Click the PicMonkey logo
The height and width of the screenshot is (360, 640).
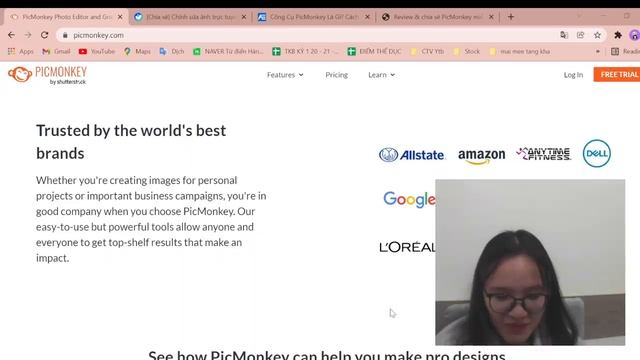click(47, 75)
